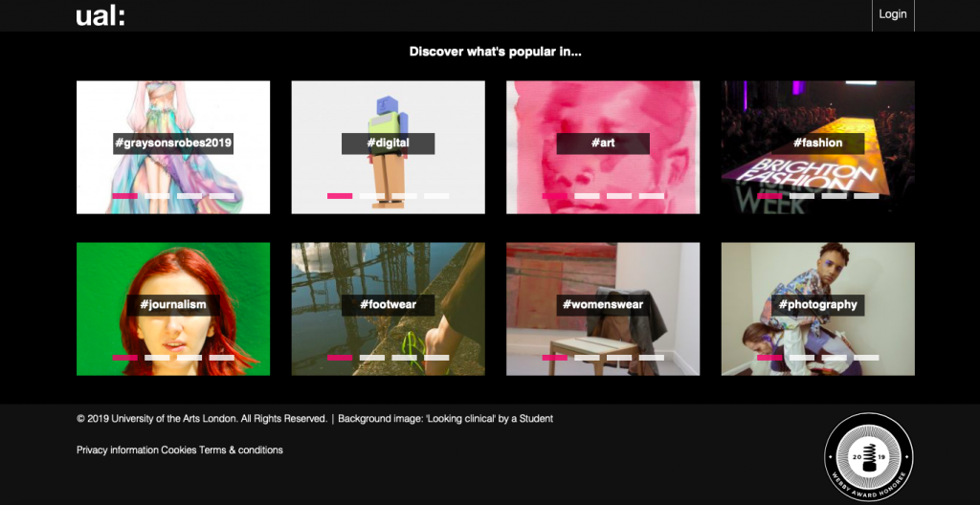This screenshot has width=980, height=505.
Task: Select the pink first slide indicator on #photography
Action: click(x=770, y=358)
